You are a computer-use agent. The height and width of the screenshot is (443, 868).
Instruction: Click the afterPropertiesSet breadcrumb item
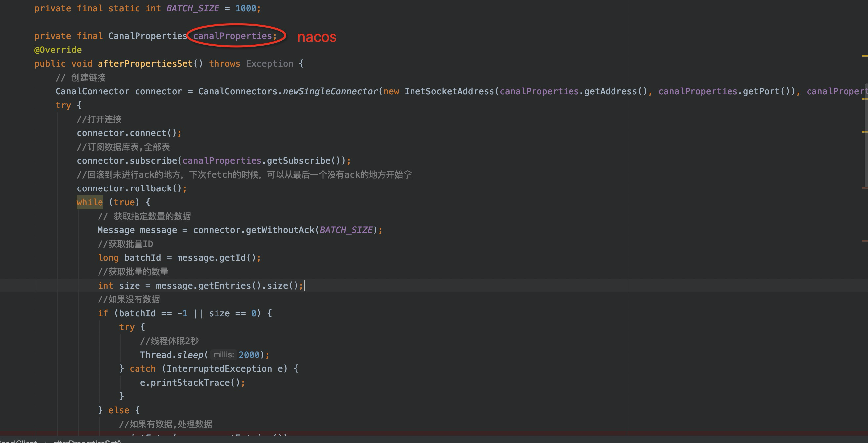[87, 441]
